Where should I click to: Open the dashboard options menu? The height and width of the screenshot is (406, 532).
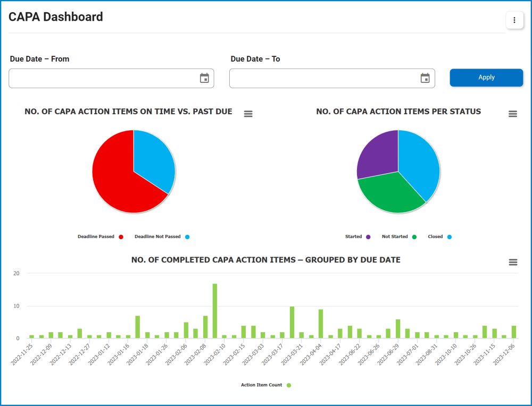pyautogui.click(x=514, y=20)
